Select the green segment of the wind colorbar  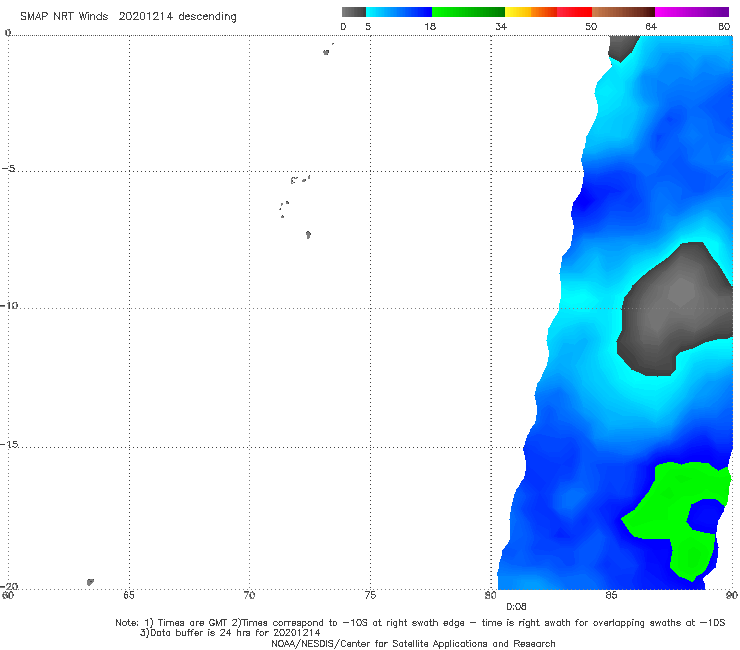coord(468,12)
